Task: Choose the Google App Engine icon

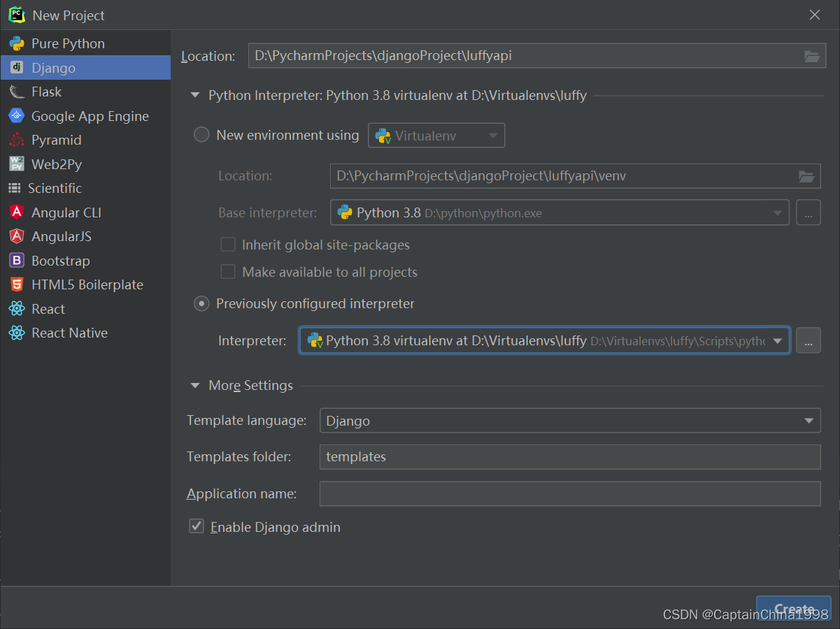Action: tap(17, 116)
